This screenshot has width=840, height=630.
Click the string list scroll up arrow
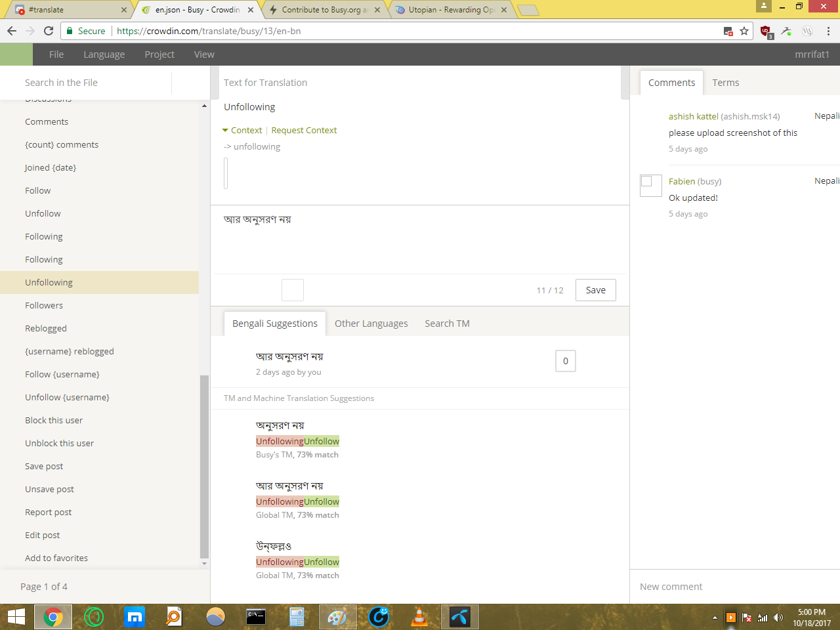point(204,106)
